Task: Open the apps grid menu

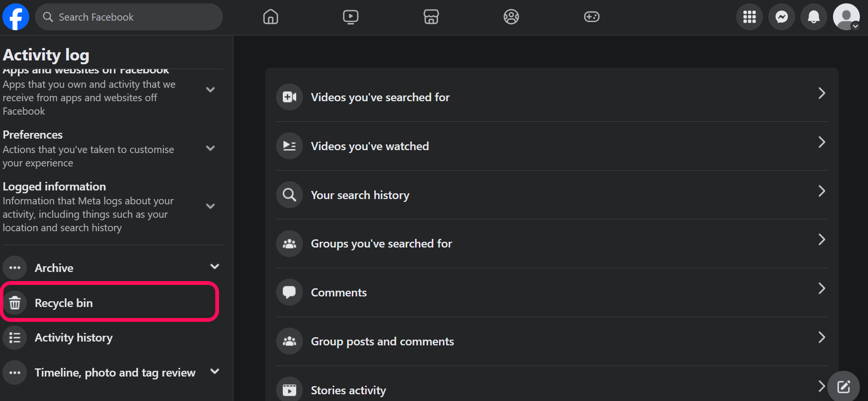Action: (750, 17)
